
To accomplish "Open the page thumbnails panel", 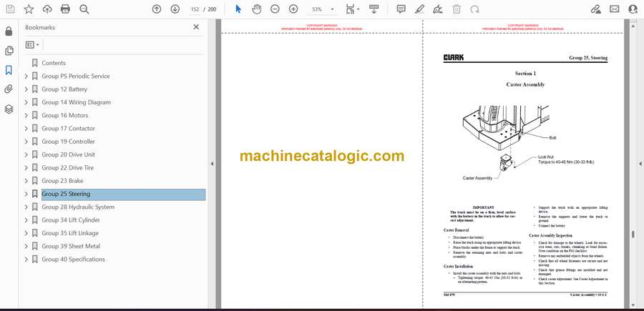I will (x=9, y=51).
